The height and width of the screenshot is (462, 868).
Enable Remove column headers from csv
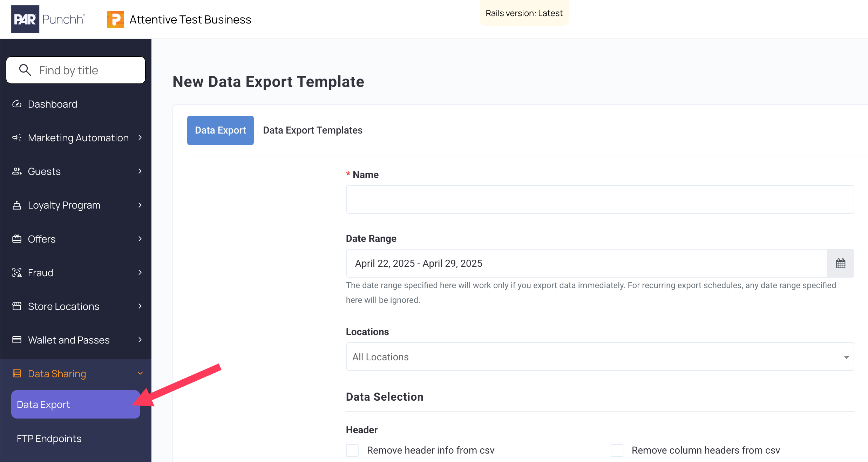pyautogui.click(x=617, y=450)
